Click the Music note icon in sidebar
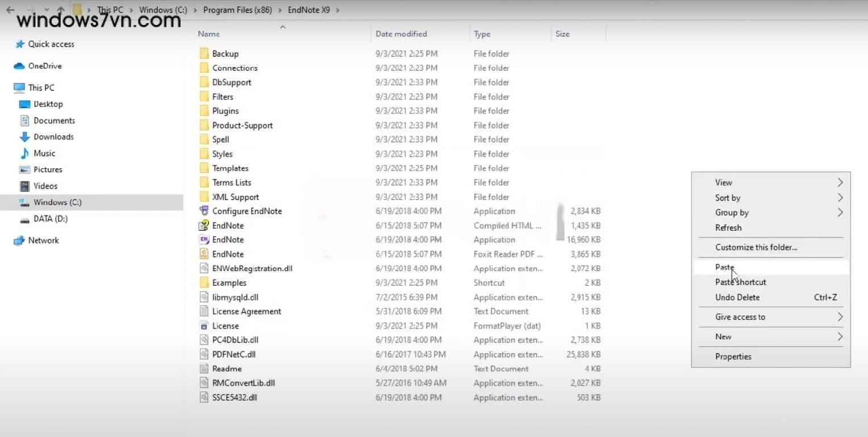This screenshot has height=437, width=868. (x=24, y=153)
